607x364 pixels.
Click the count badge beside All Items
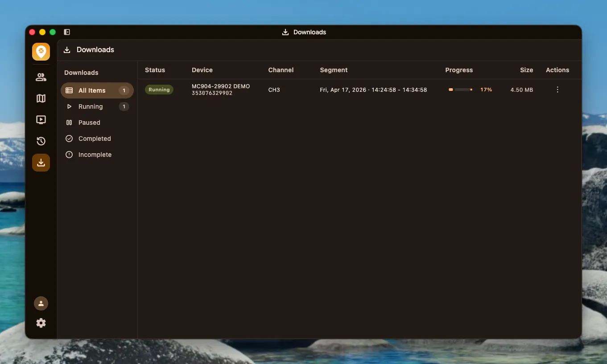pos(124,90)
